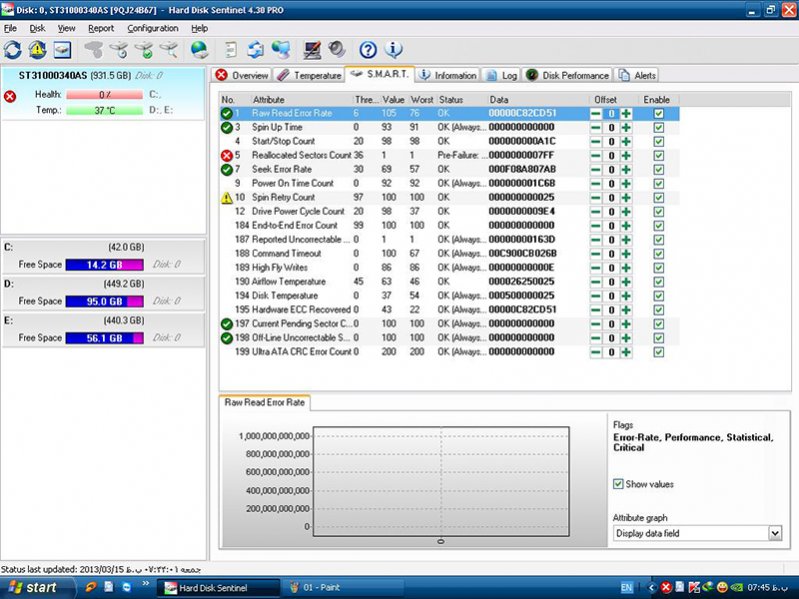Toggle Enable checkbox for Reallocated Sectors Count
Viewport: 799px width, 599px height.
658,156
